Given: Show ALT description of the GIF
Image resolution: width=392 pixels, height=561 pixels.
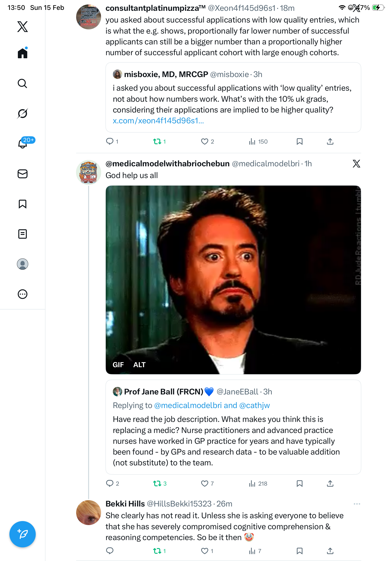Looking at the screenshot, I should [139, 365].
